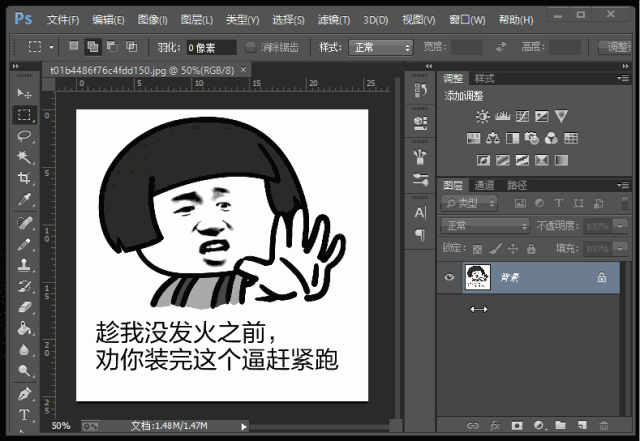Add a Color Balance adjustment
Image resolution: width=640 pixels, height=441 pixels.
[x=493, y=138]
